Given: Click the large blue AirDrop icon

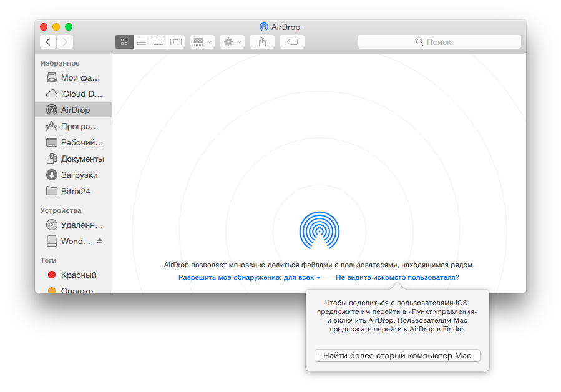Looking at the screenshot, I should click(x=320, y=230).
